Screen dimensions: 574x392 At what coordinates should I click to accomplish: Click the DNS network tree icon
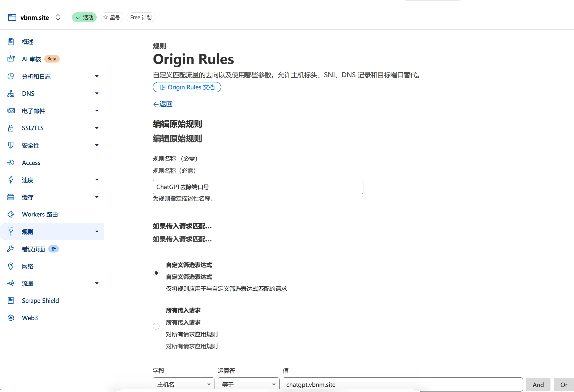11,94
